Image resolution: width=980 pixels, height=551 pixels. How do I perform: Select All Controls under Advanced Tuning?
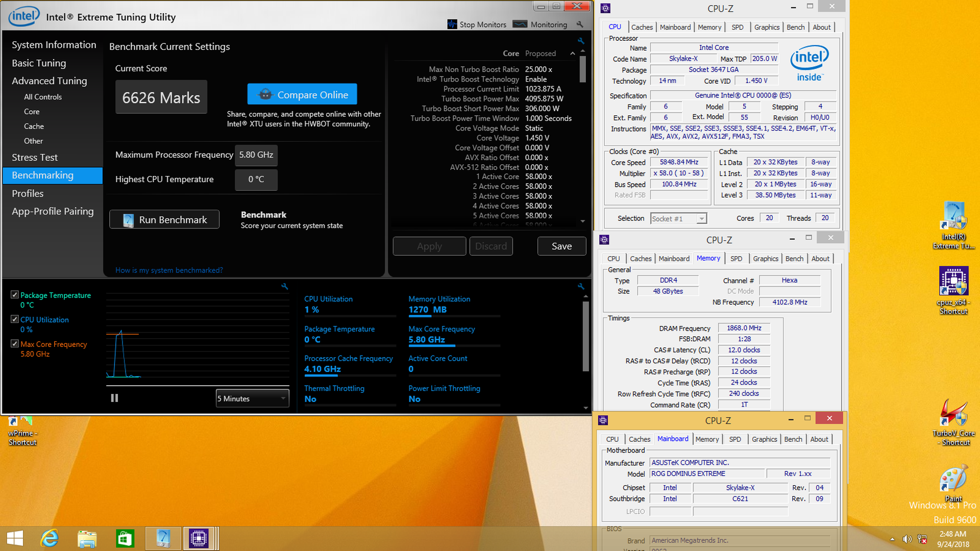pos(43,97)
